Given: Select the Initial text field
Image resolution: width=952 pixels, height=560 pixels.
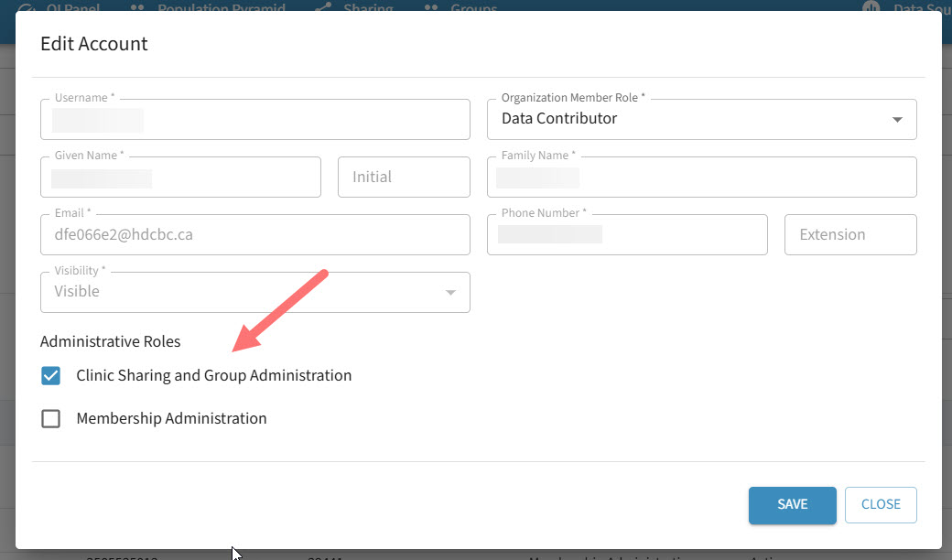Looking at the screenshot, I should [404, 178].
